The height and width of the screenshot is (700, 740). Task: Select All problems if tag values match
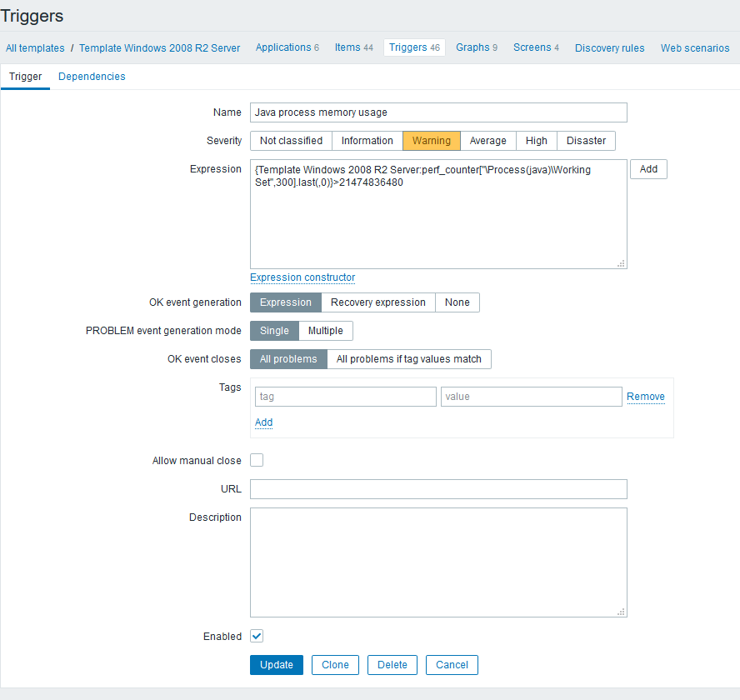(x=408, y=359)
